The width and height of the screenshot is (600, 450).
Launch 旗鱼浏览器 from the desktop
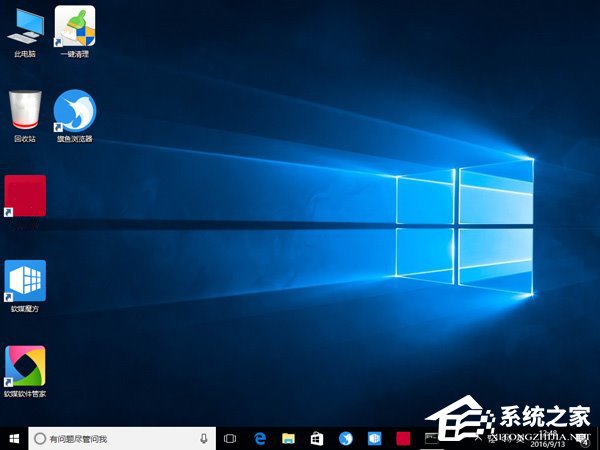pos(75,116)
